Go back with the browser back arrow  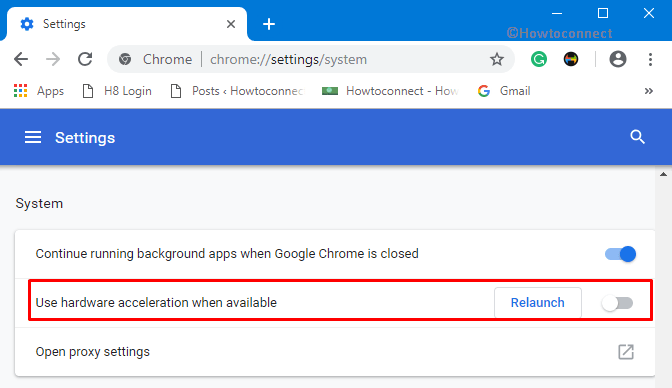[x=21, y=59]
